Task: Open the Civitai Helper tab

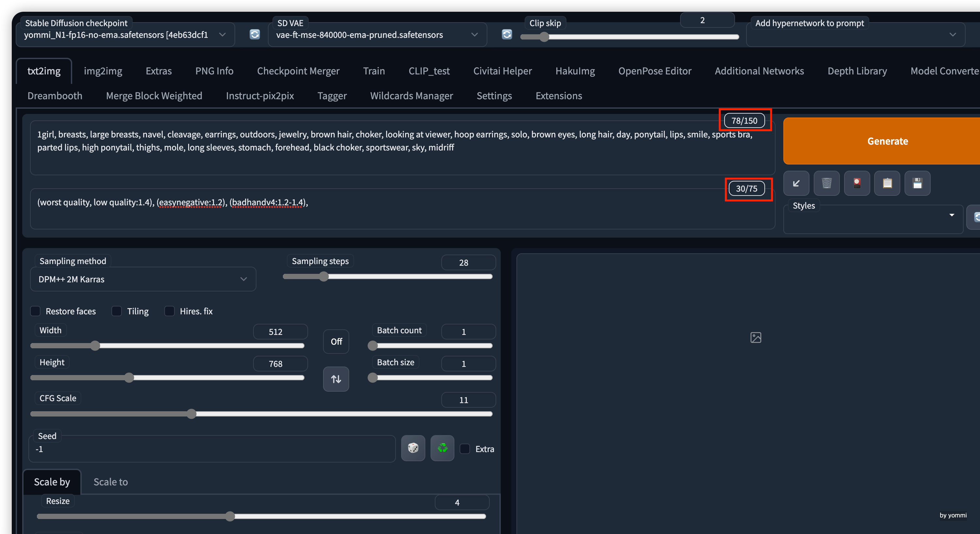Action: (x=502, y=71)
